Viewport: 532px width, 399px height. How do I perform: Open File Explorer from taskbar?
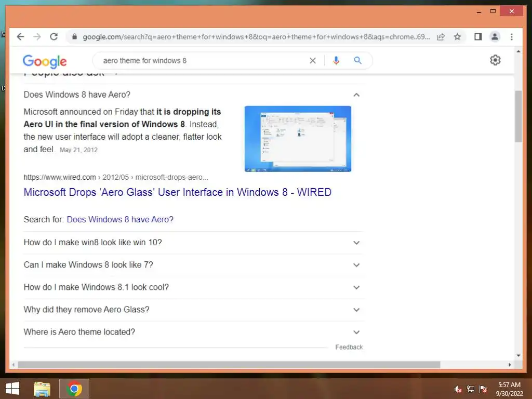click(42, 389)
